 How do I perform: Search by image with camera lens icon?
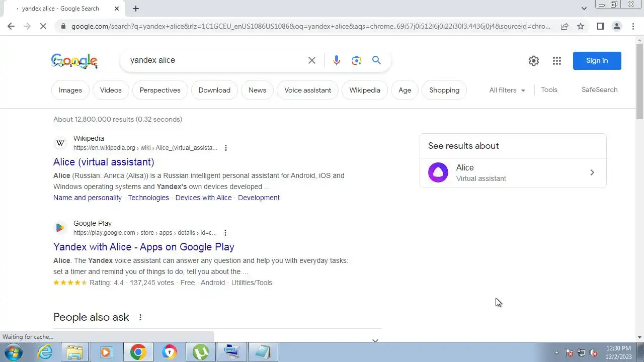357,60
